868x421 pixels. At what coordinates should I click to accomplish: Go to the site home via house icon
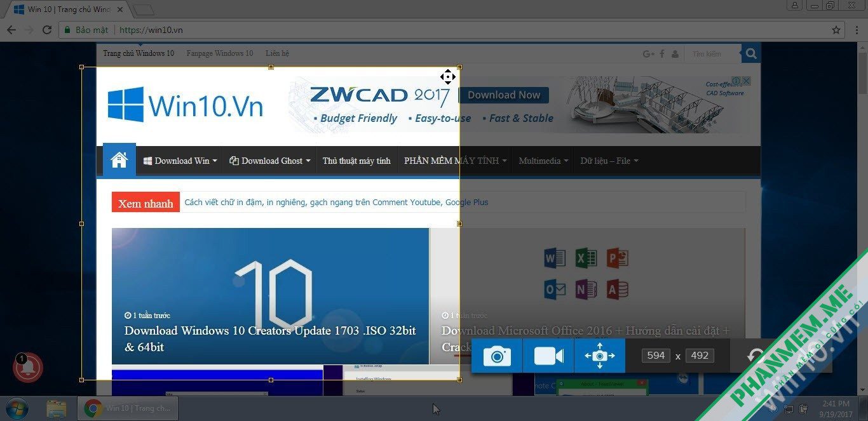coord(119,160)
